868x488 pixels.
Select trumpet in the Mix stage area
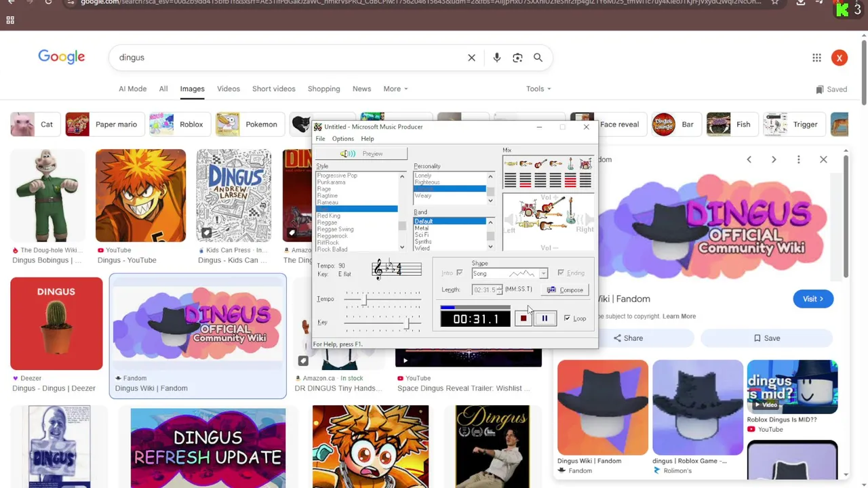click(x=528, y=224)
